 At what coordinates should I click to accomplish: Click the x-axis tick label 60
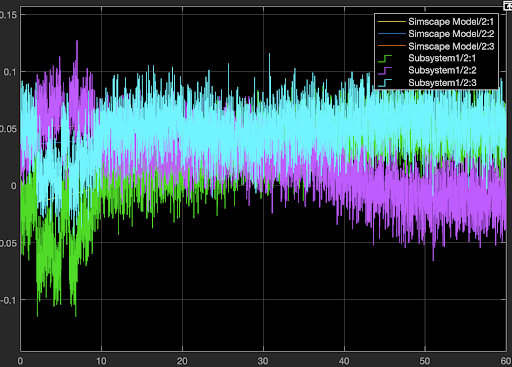click(x=506, y=361)
